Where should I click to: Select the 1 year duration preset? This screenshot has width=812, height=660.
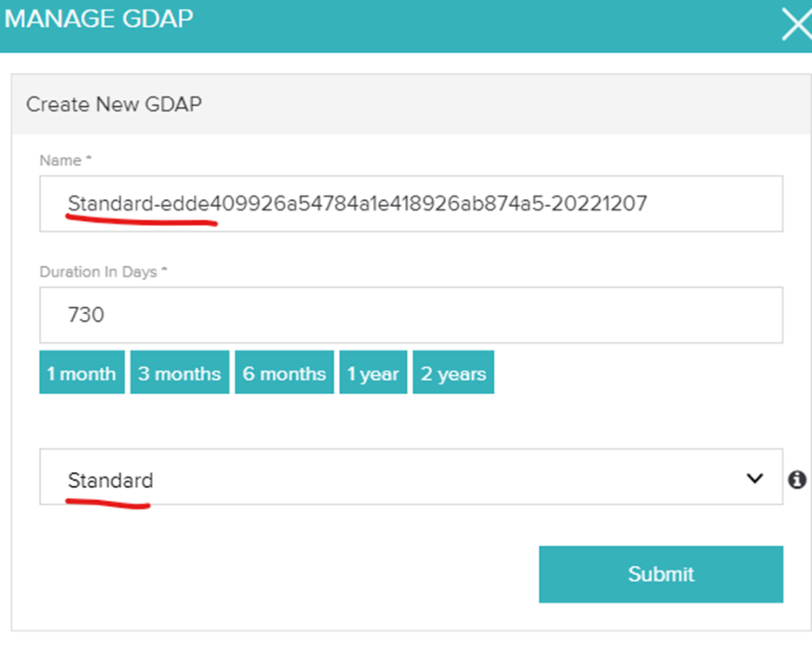pyautogui.click(x=373, y=372)
